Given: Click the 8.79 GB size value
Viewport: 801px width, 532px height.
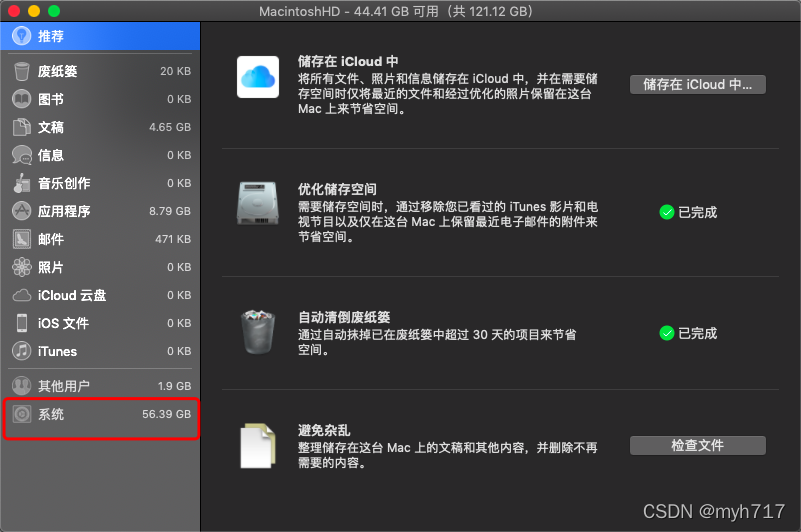Looking at the screenshot, I should (170, 211).
